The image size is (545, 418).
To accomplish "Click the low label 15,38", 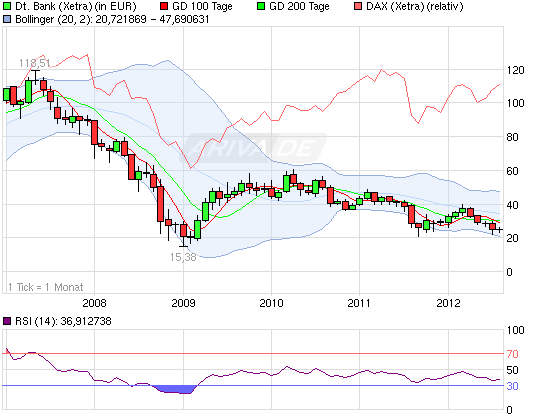I will [x=183, y=257].
